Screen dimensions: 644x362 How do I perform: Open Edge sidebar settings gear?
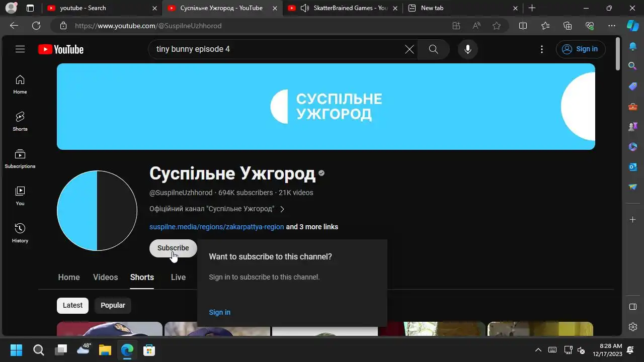[633, 327]
